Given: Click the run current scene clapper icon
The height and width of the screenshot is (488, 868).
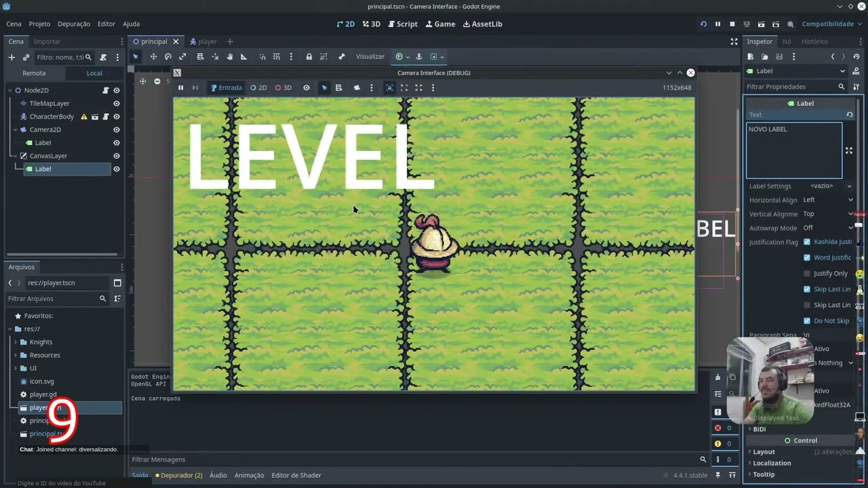Looking at the screenshot, I should 761,24.
